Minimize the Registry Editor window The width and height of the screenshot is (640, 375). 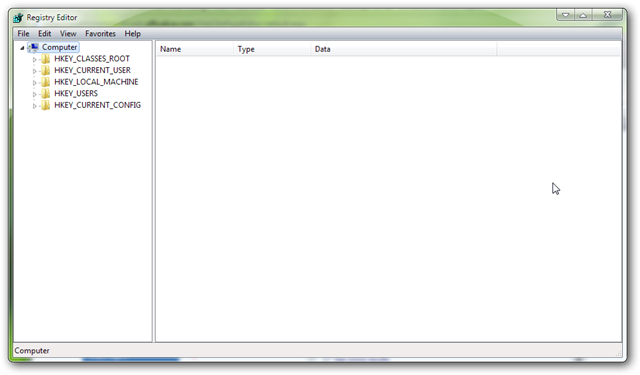(x=565, y=15)
